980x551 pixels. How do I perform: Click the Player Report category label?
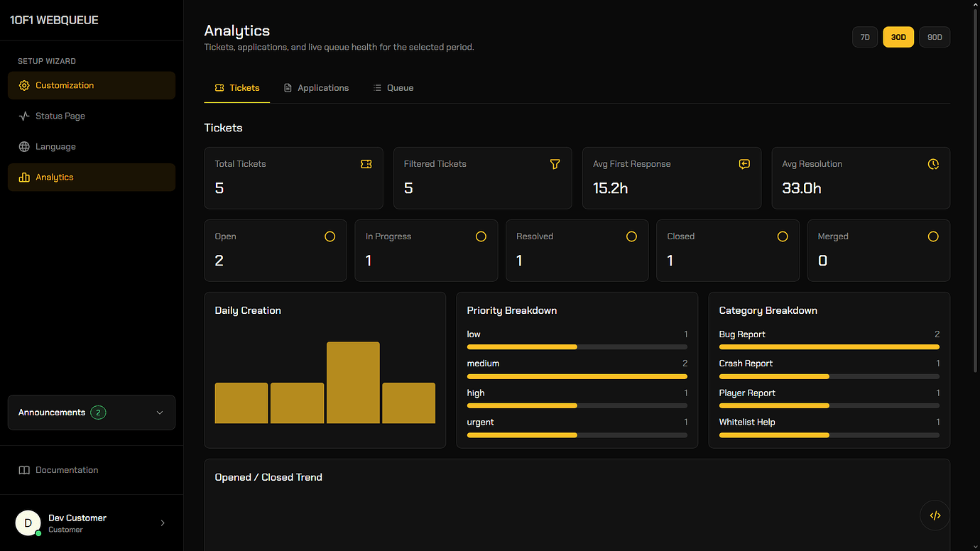tap(747, 393)
